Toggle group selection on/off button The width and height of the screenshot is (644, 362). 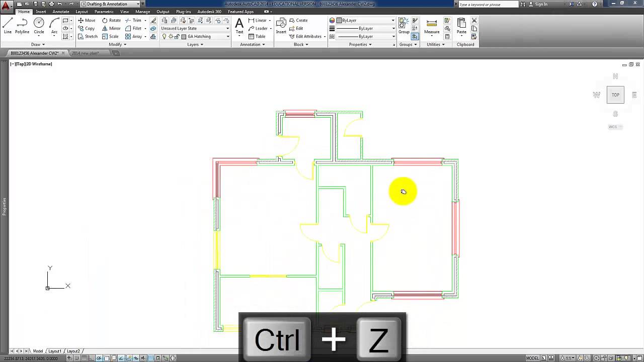point(415,37)
